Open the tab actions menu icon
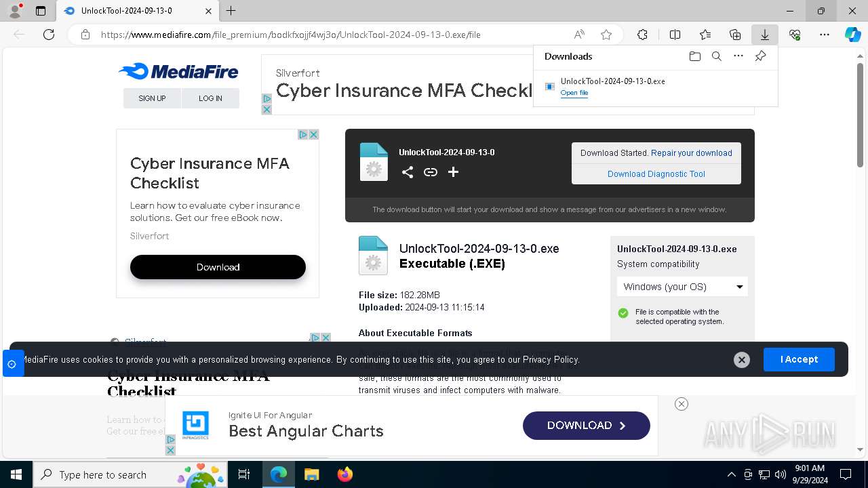Viewport: 868px width, 488px height. coord(41,11)
